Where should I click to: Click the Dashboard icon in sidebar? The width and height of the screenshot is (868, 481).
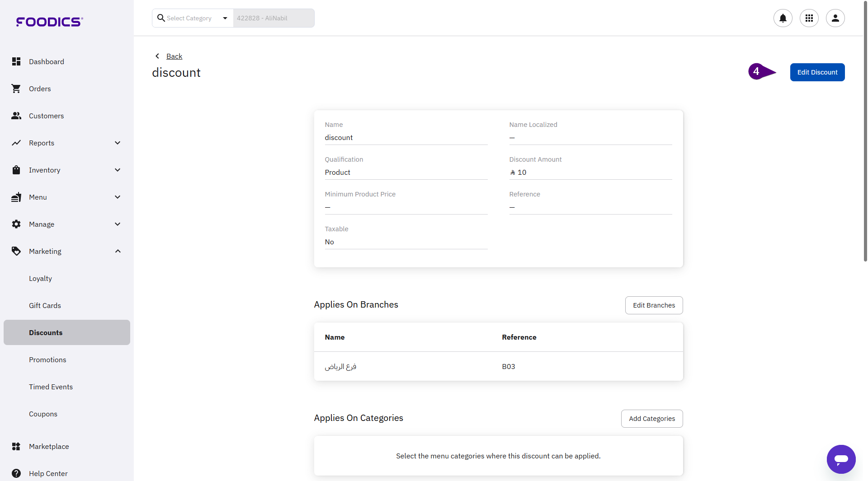tap(16, 61)
